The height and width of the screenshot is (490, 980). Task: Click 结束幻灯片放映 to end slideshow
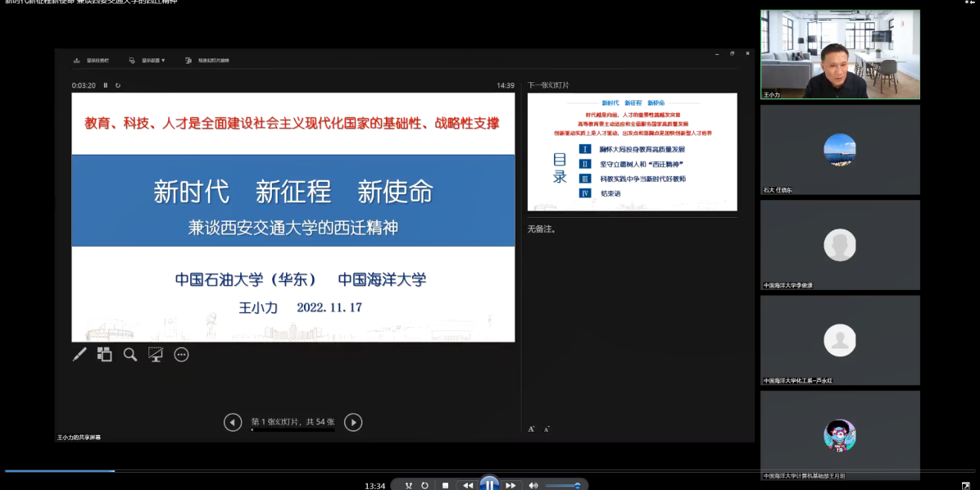pos(208,60)
